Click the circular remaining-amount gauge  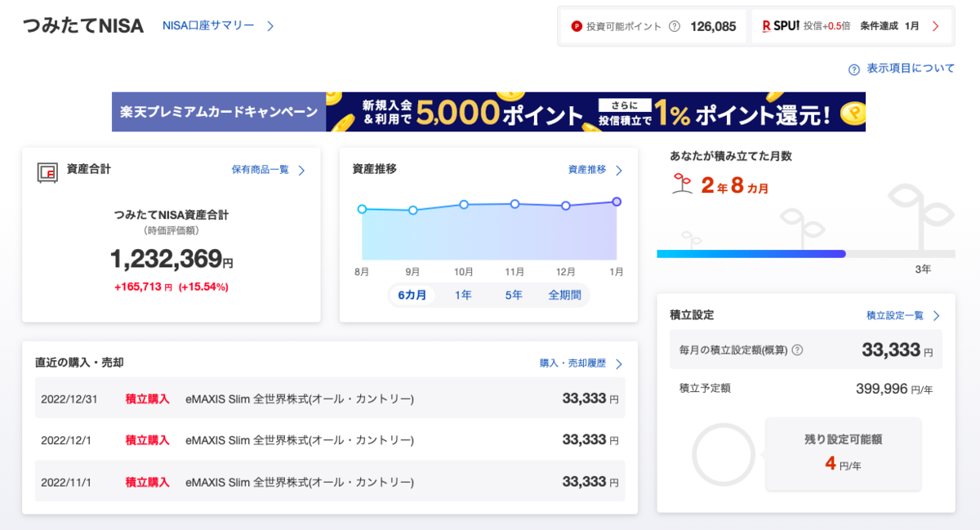[724, 455]
